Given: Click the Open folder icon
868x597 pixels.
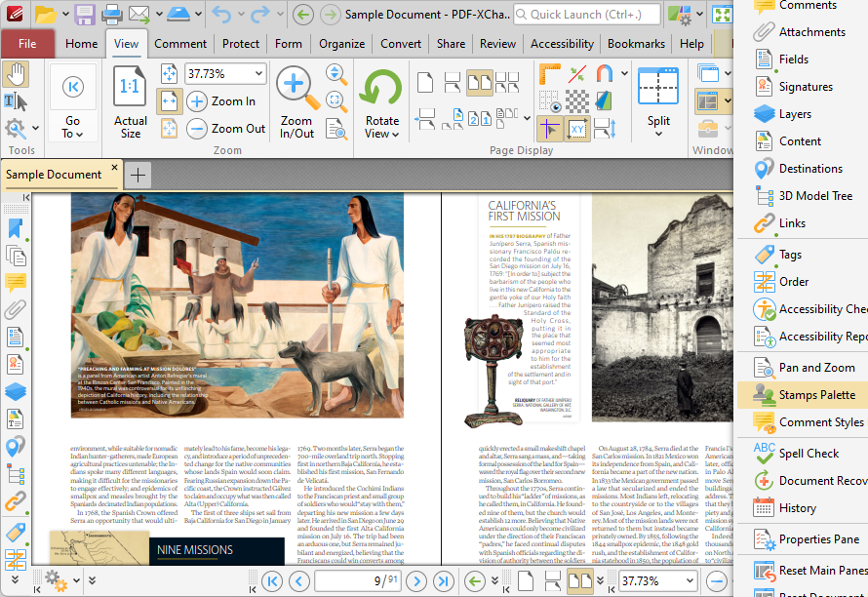Looking at the screenshot, I should (x=46, y=15).
